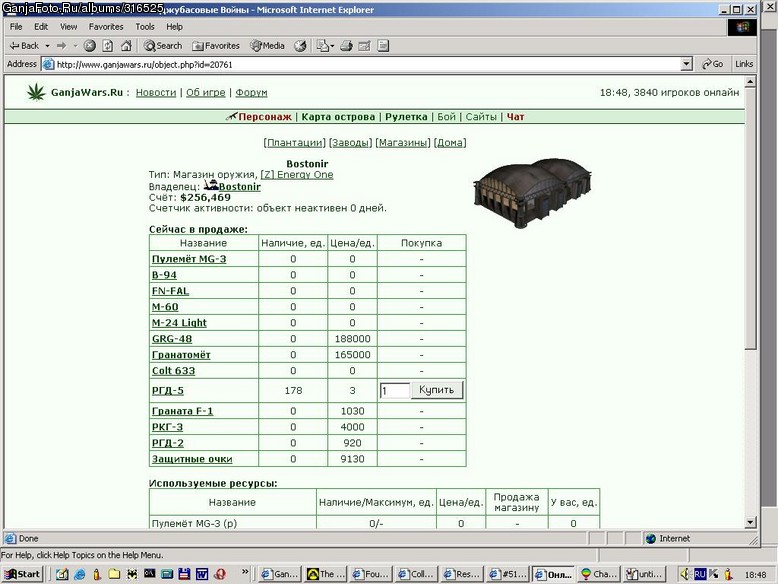The image size is (778, 584).
Task: Click the РГД-5 quantity input field
Action: [395, 390]
